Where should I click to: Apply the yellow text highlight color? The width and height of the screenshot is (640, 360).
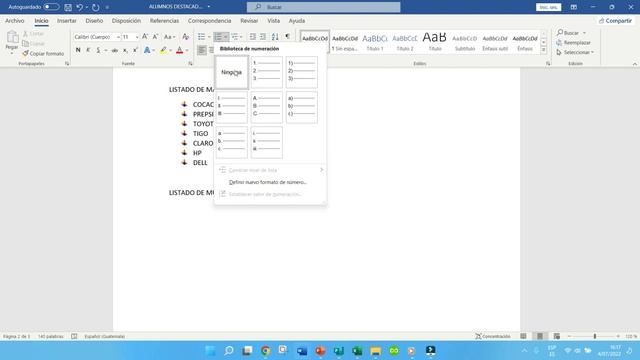tap(163, 50)
